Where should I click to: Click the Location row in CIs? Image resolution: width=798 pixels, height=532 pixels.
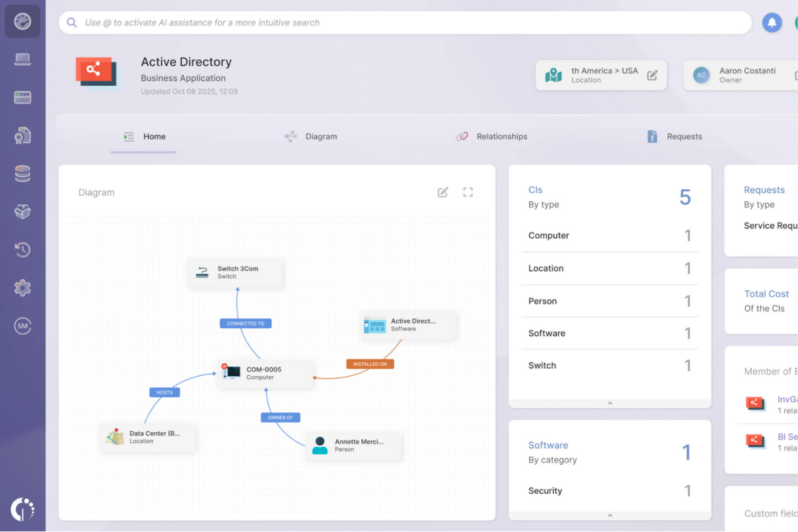[610, 268]
